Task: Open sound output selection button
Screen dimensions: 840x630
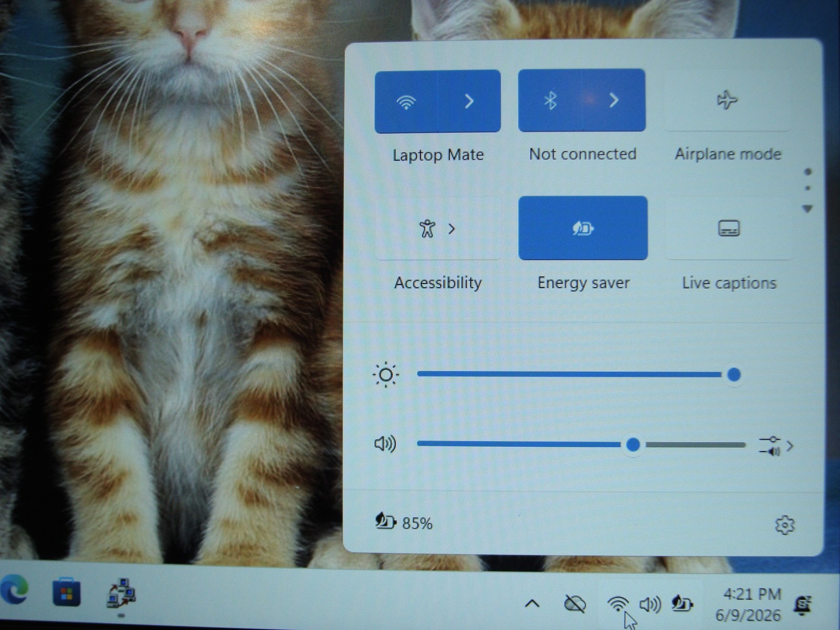Action: tap(776, 446)
